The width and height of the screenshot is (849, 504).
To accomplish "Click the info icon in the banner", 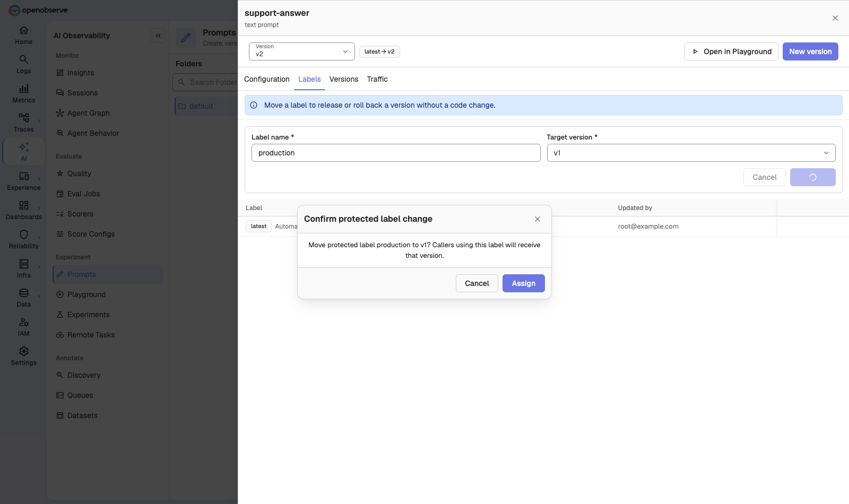I will coord(254,105).
